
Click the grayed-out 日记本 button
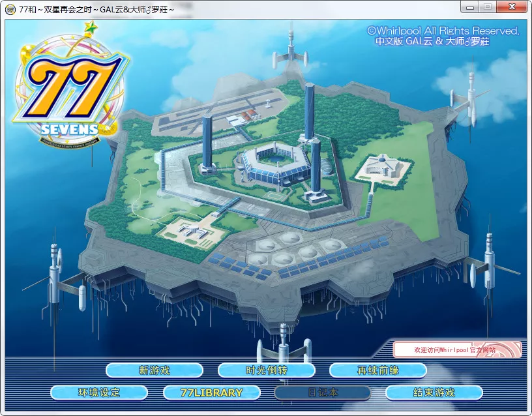[x=323, y=393]
